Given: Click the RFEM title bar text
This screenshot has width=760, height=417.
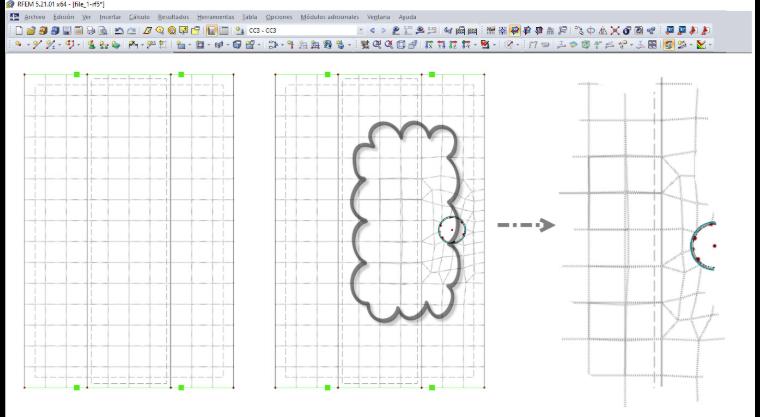Looking at the screenshot, I should 60,4.
